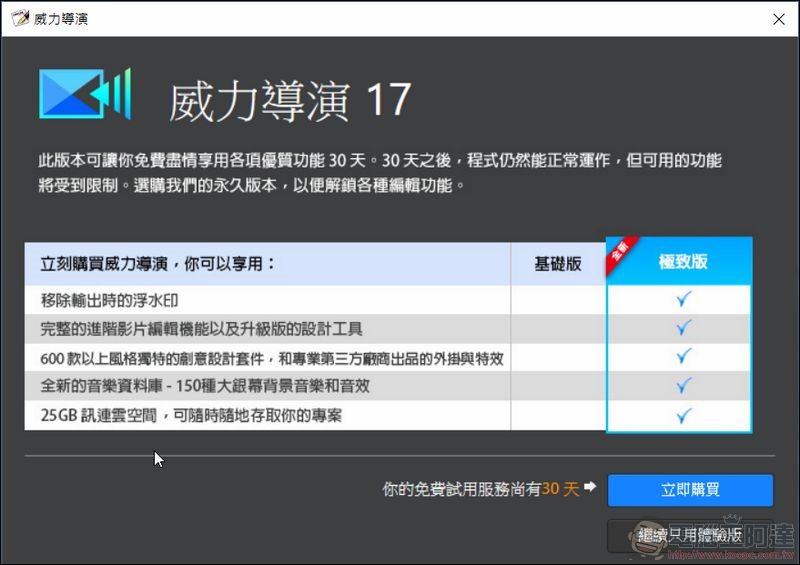
Task: Select the 極致版 column header
Action: coord(683,262)
